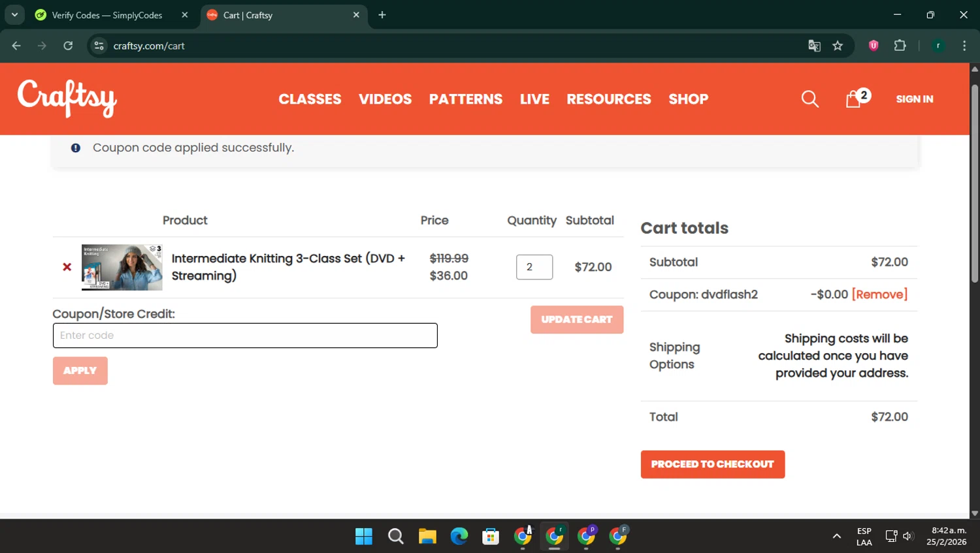980x553 pixels.
Task: Click the struck-through price $119.99
Action: [449, 259]
